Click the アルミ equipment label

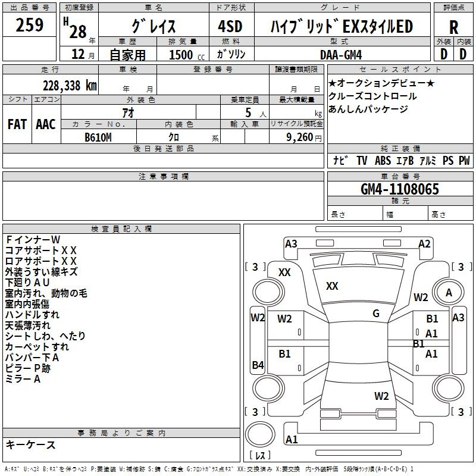(428, 161)
